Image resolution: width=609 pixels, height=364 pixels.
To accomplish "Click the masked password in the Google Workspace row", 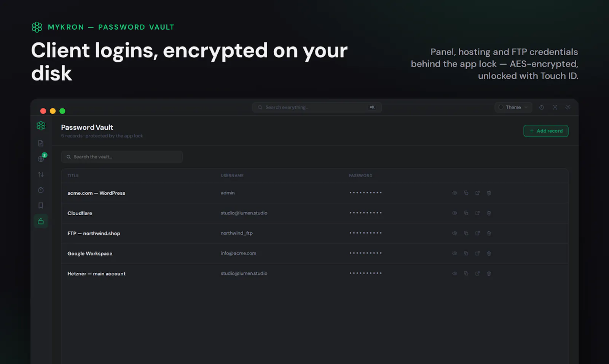I will (x=365, y=253).
